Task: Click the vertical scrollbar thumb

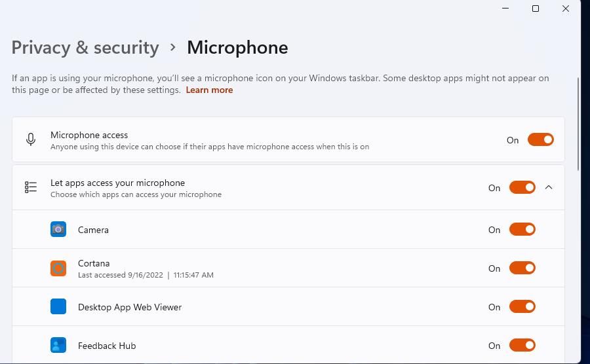Action: pyautogui.click(x=578, y=124)
